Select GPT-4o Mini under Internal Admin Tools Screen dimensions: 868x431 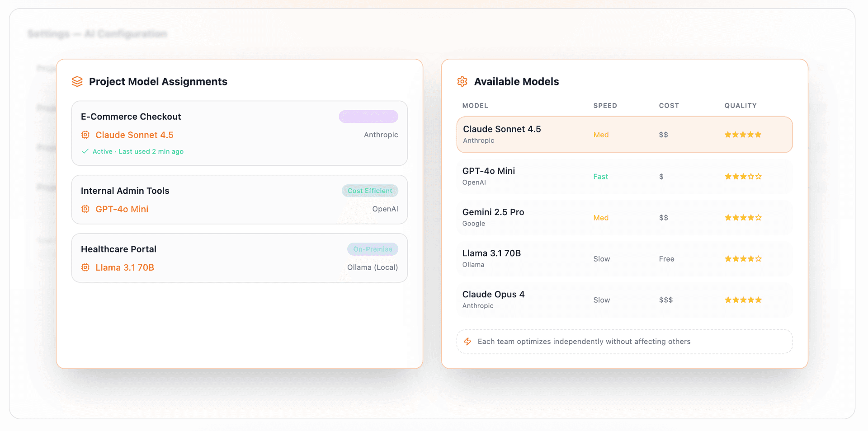[x=122, y=209]
